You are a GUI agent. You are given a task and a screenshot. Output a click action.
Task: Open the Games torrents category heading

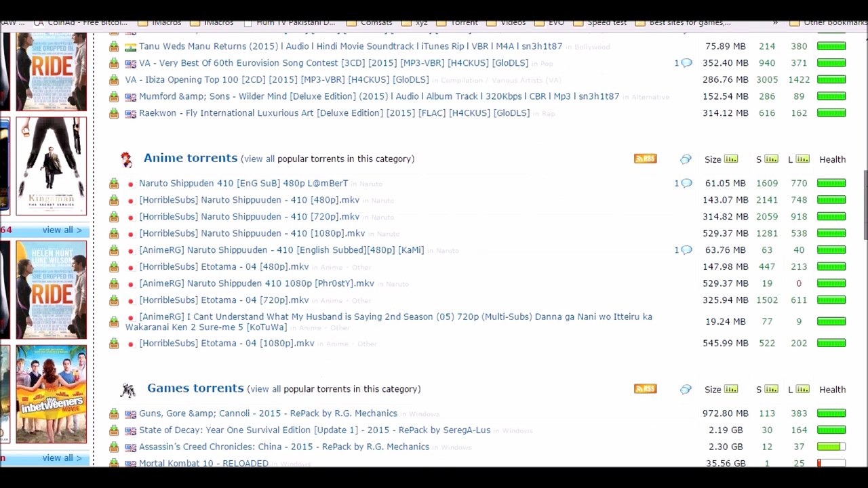195,388
